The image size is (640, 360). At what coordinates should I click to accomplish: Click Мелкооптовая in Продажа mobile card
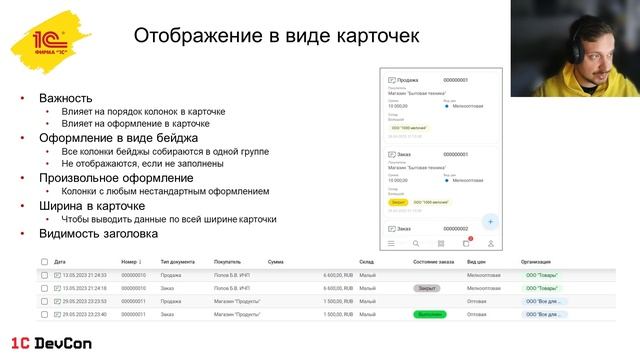click(468, 106)
